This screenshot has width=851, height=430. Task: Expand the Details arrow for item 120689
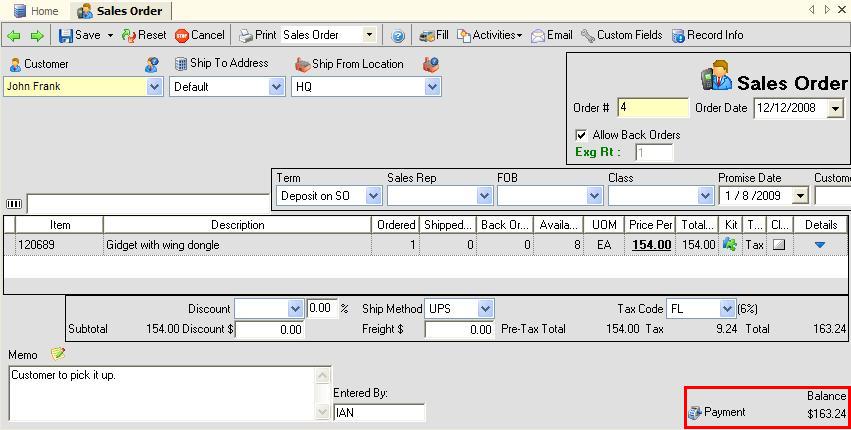[x=820, y=244]
